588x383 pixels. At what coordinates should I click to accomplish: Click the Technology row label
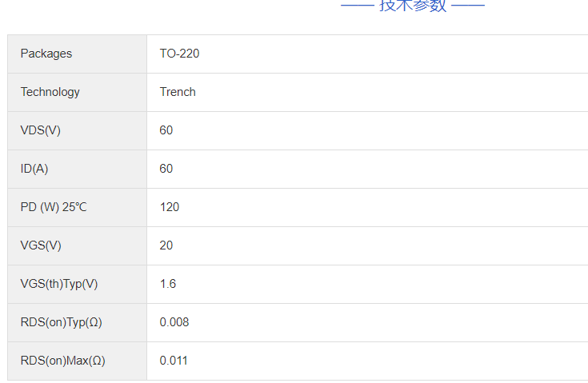click(x=50, y=92)
